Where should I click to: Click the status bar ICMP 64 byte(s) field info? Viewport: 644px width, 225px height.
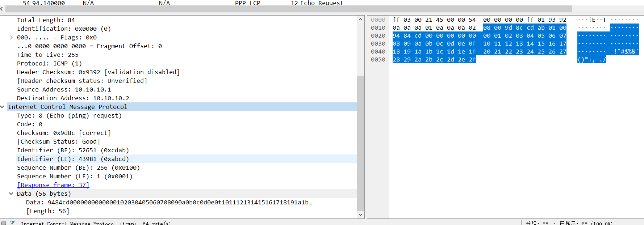coord(96,223)
